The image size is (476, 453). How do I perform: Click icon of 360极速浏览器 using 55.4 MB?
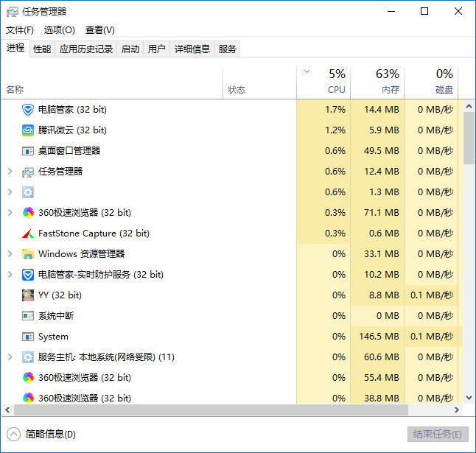(28, 378)
